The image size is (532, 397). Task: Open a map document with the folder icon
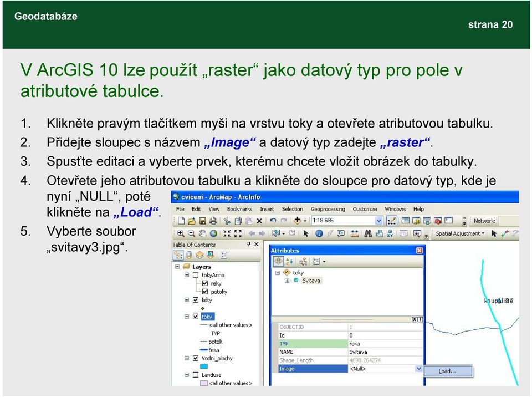coord(192,221)
